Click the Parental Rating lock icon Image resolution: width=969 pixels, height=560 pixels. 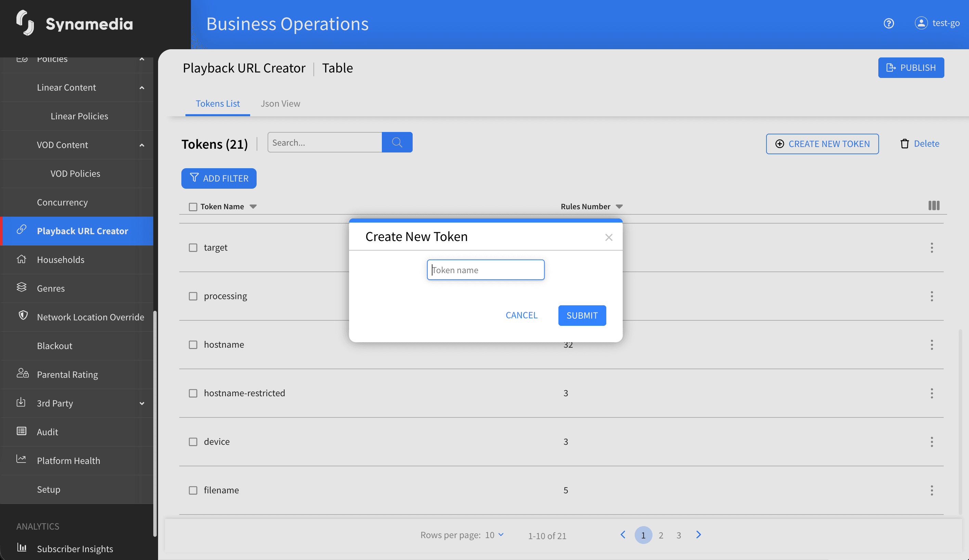[23, 373]
